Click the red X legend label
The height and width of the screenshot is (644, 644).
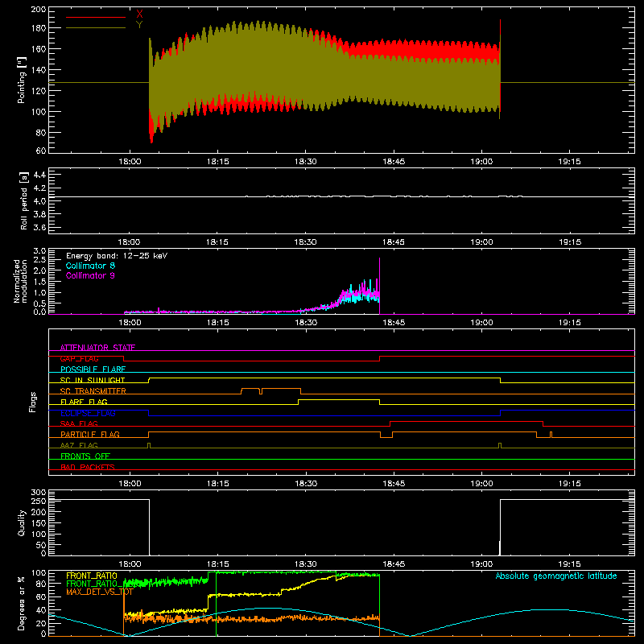tap(139, 14)
